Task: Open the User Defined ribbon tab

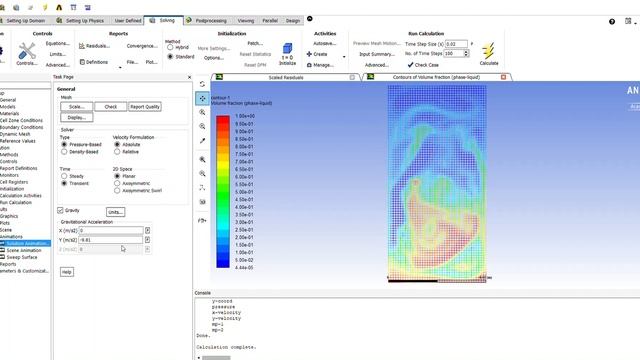Action: pos(128,20)
